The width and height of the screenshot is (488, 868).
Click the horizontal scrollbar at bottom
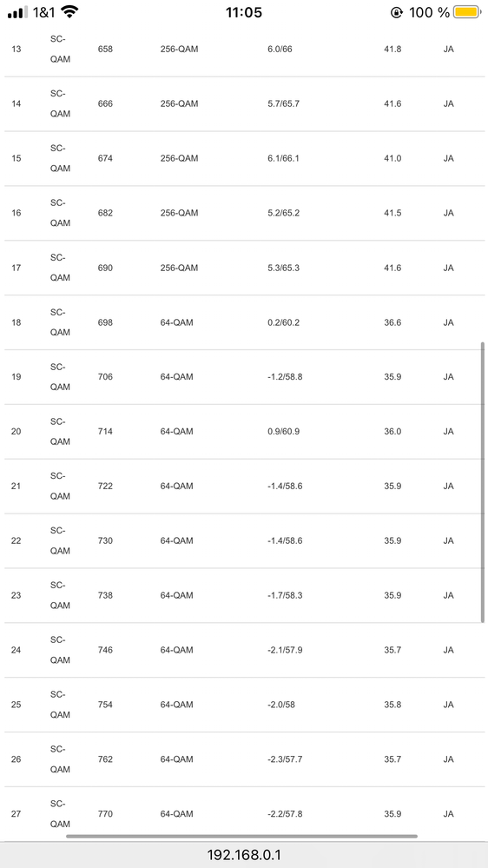241,837
